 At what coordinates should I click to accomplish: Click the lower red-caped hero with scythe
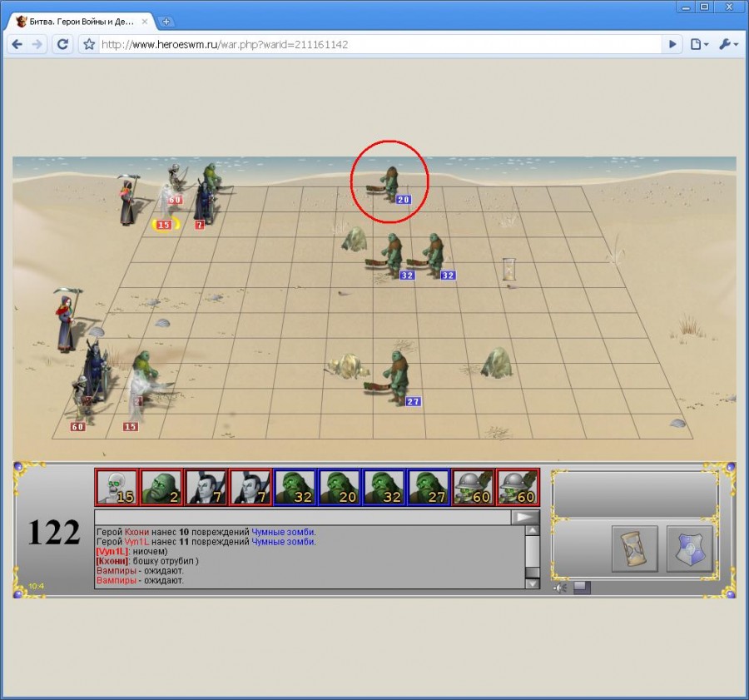pos(67,320)
